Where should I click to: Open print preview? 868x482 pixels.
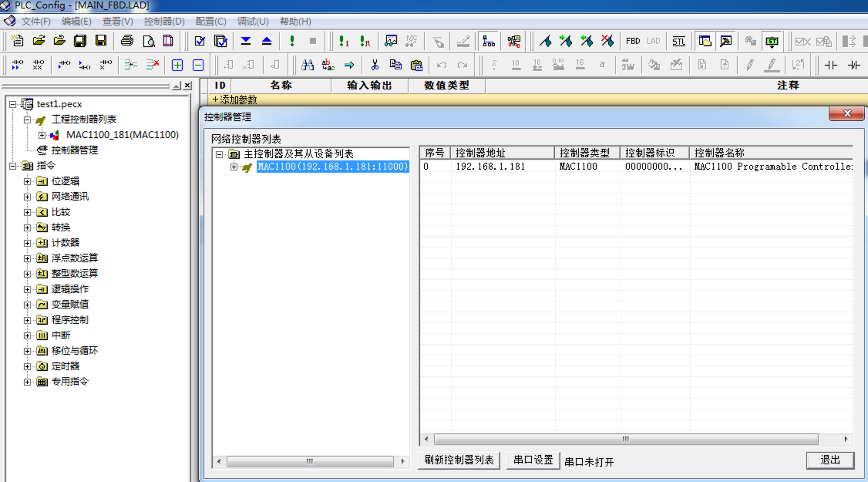(148, 41)
